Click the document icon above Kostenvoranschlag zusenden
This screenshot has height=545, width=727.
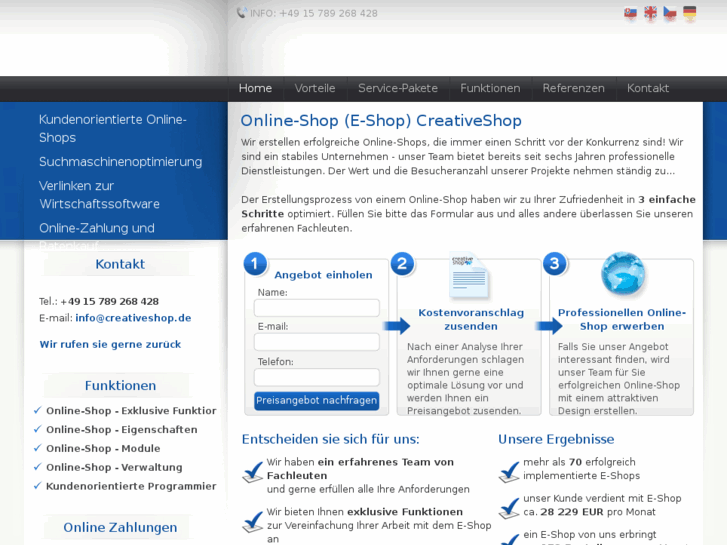pyautogui.click(x=468, y=275)
